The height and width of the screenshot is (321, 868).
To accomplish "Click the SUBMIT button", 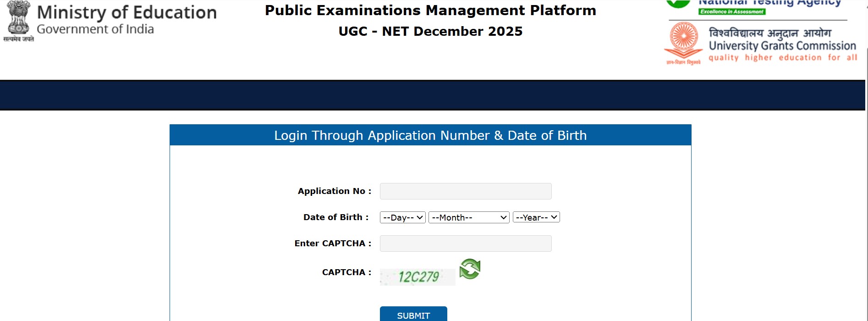I will tap(413, 314).
